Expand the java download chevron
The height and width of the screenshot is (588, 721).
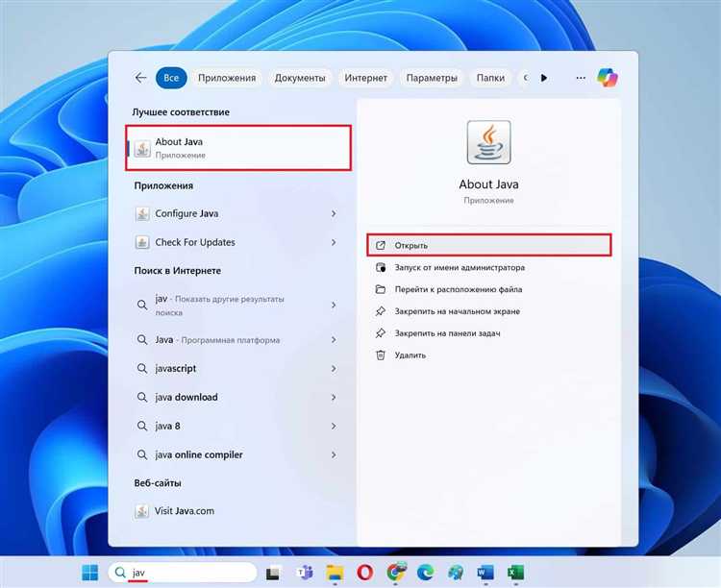334,397
